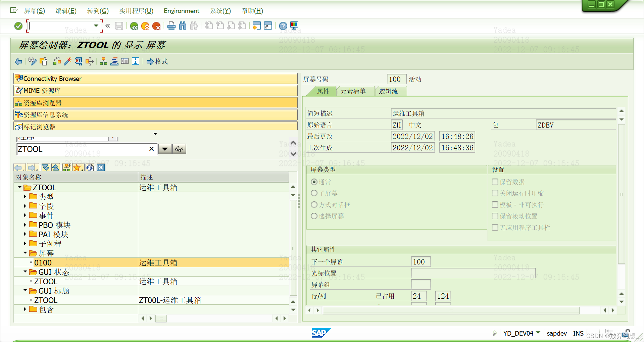Screen dimensions: 644x342
Task: Click the Create New Session icon
Action: tap(257, 26)
